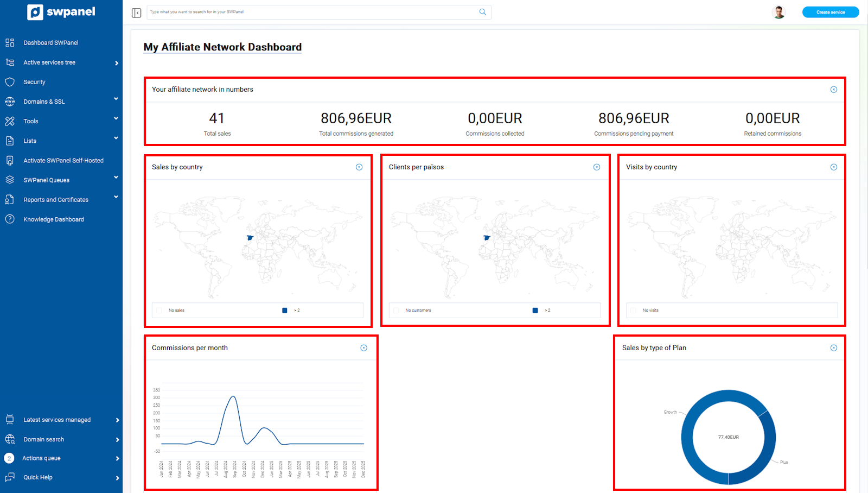Collapse the sidebar with the panel toggle icon

point(136,12)
